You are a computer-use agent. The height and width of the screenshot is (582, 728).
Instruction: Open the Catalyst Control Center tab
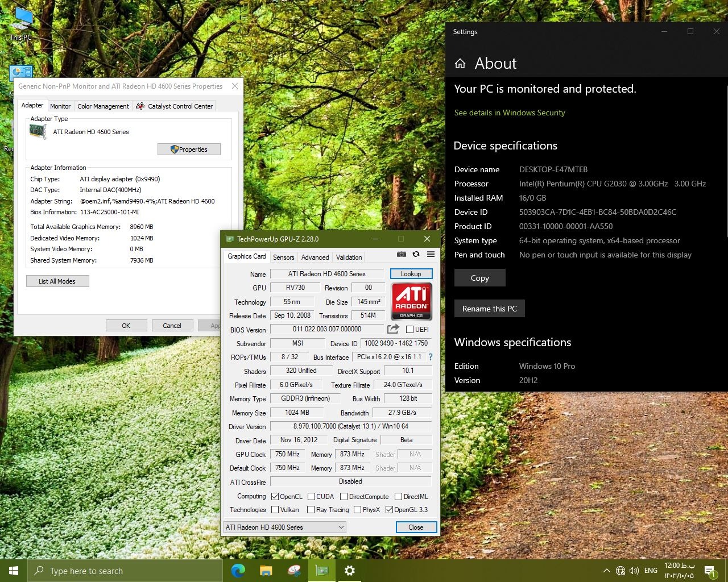tap(175, 106)
